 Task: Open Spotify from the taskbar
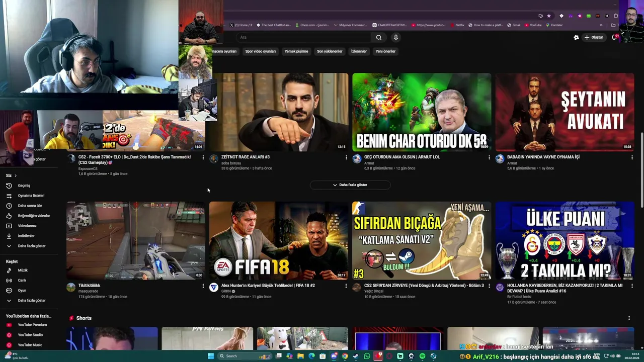pyautogui.click(x=422, y=356)
